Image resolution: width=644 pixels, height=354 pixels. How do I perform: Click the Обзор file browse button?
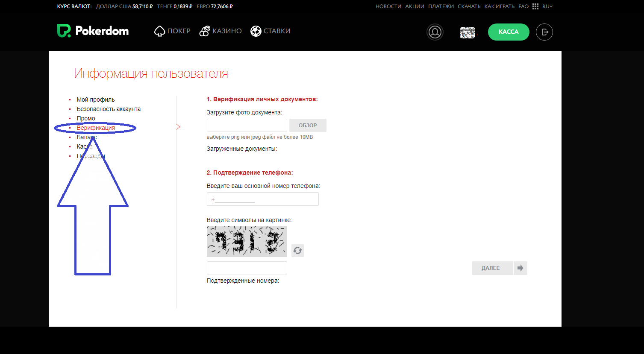tap(308, 126)
